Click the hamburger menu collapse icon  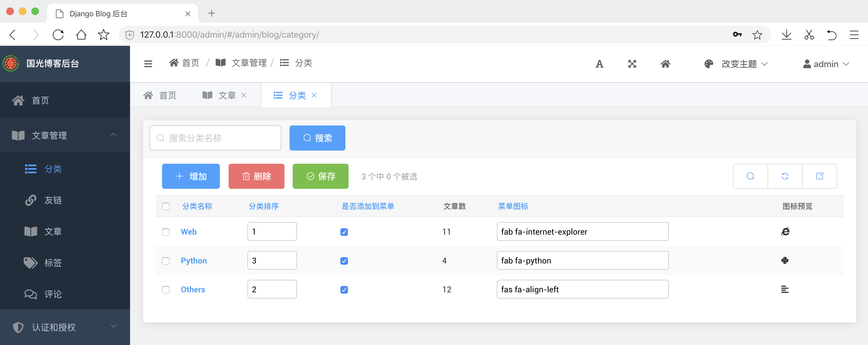(148, 64)
